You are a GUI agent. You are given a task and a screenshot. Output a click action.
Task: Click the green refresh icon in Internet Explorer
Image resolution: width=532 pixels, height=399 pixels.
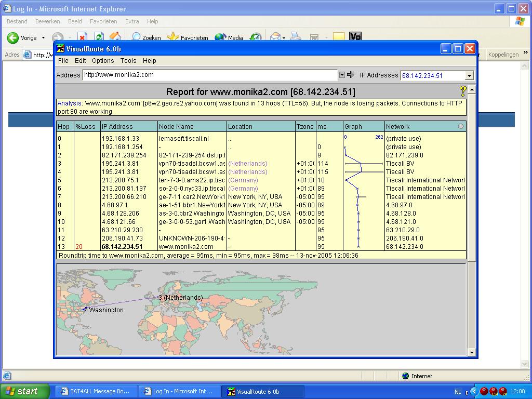(x=99, y=37)
